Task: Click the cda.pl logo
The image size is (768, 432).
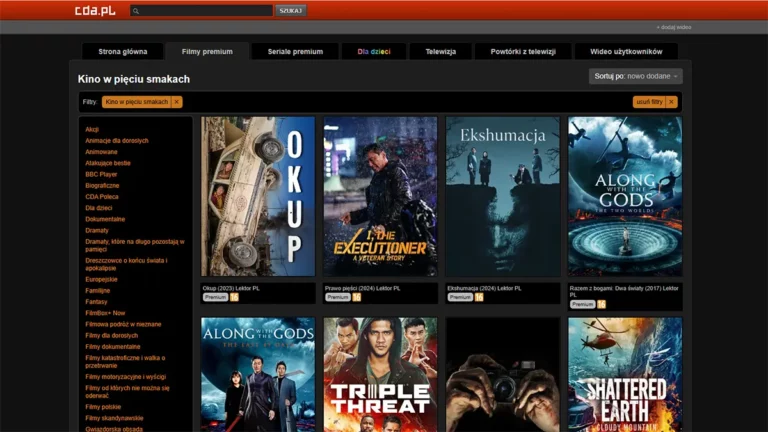Action: (x=95, y=10)
